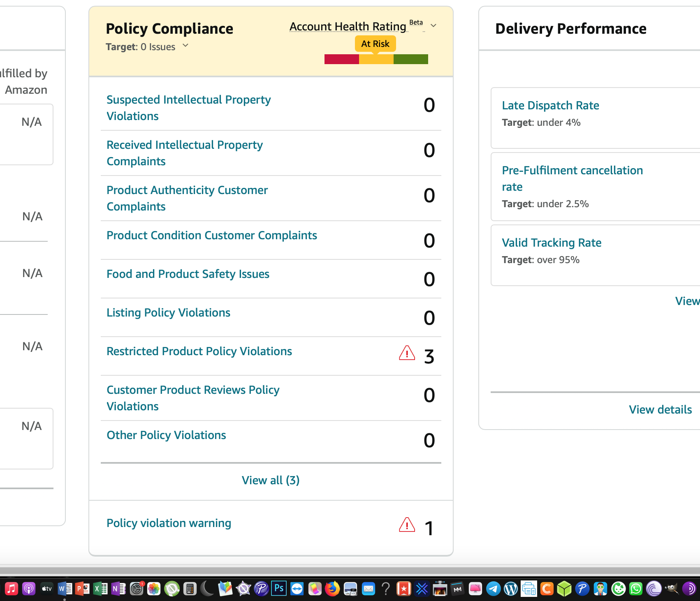Open Photos app in the dock

[154, 589]
